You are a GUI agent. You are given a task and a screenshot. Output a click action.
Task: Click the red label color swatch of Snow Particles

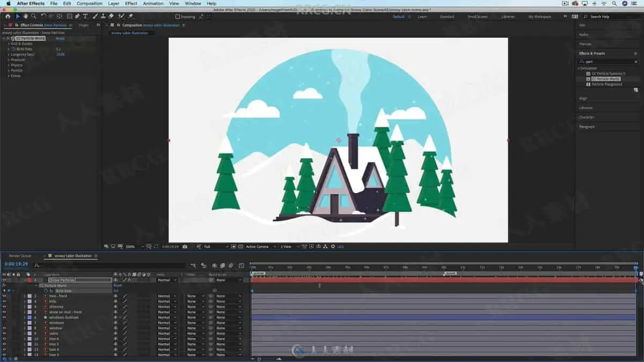tap(28, 280)
